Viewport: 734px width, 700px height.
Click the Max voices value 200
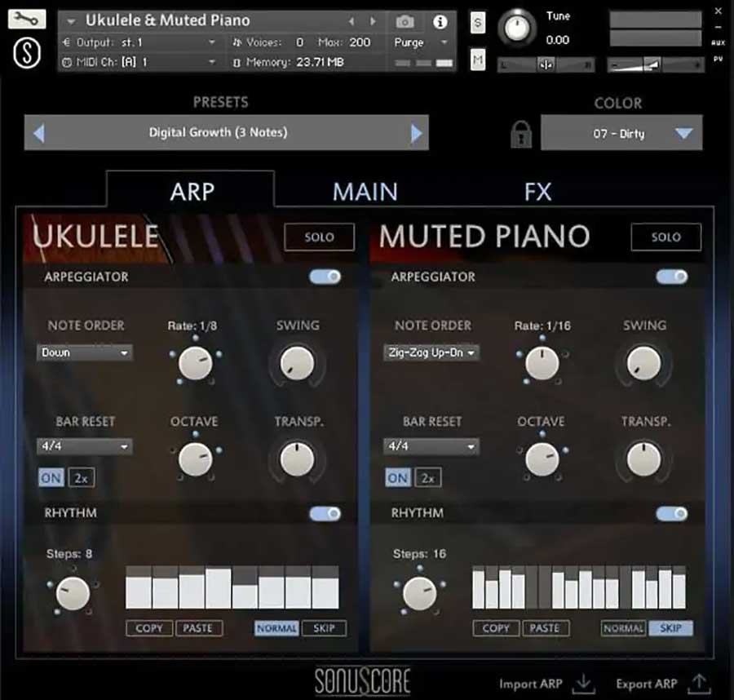(360, 42)
